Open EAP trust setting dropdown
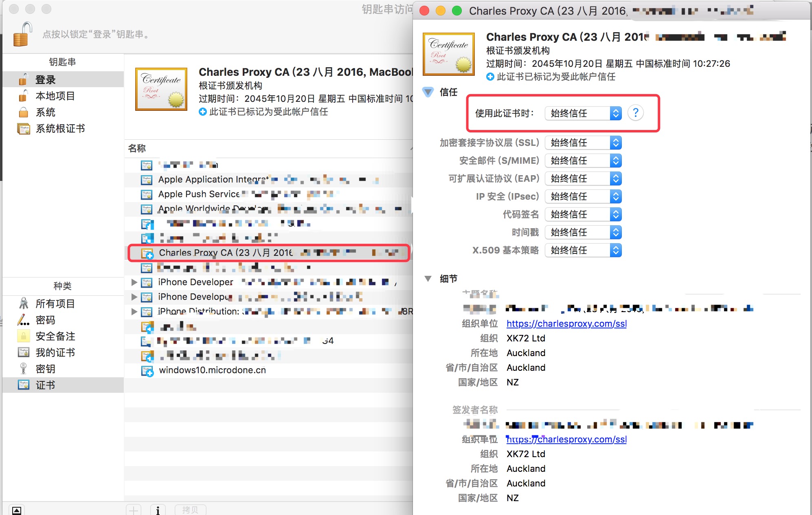Screen dimensions: 812x515 pos(583,178)
